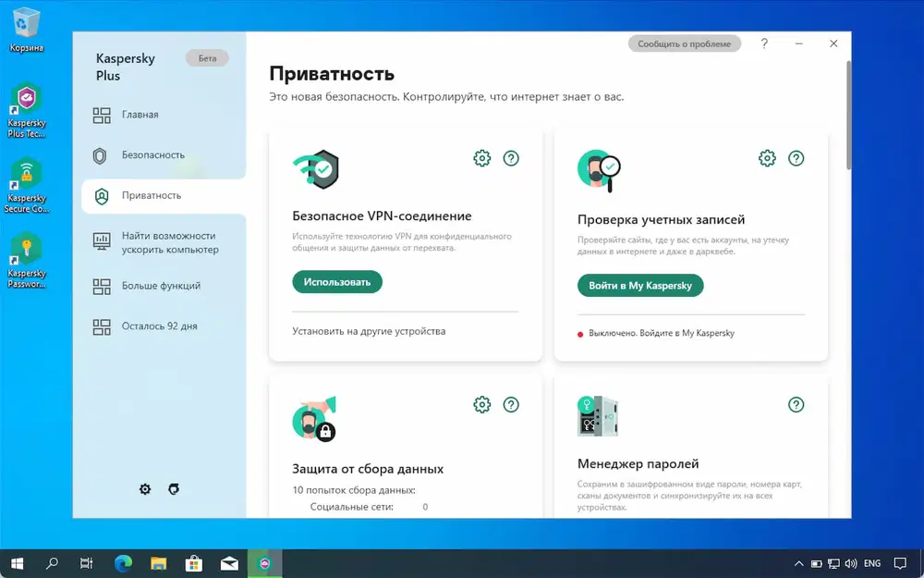Open the battery tray icon
The height and width of the screenshot is (578, 924).
816,564
